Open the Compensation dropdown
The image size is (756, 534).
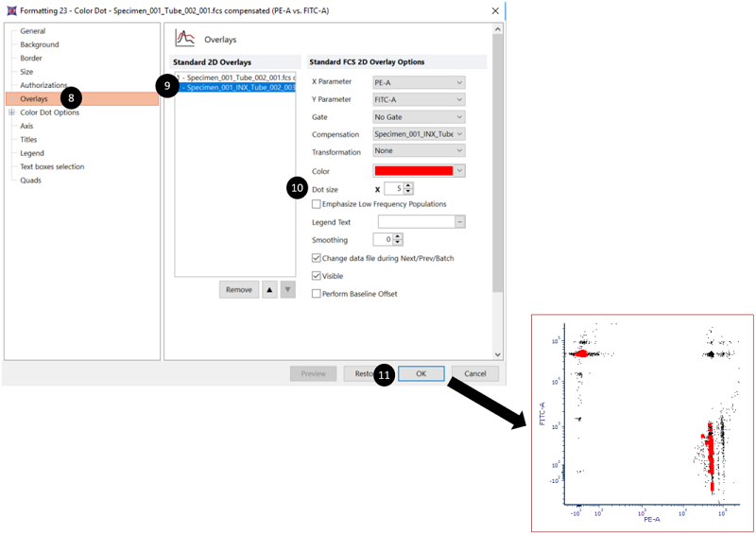click(419, 133)
